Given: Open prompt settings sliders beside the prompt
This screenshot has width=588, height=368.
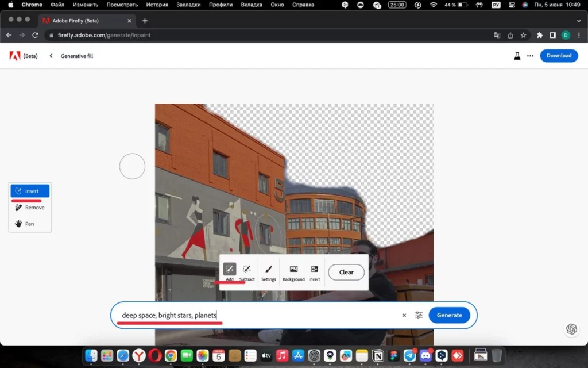Looking at the screenshot, I should [419, 315].
